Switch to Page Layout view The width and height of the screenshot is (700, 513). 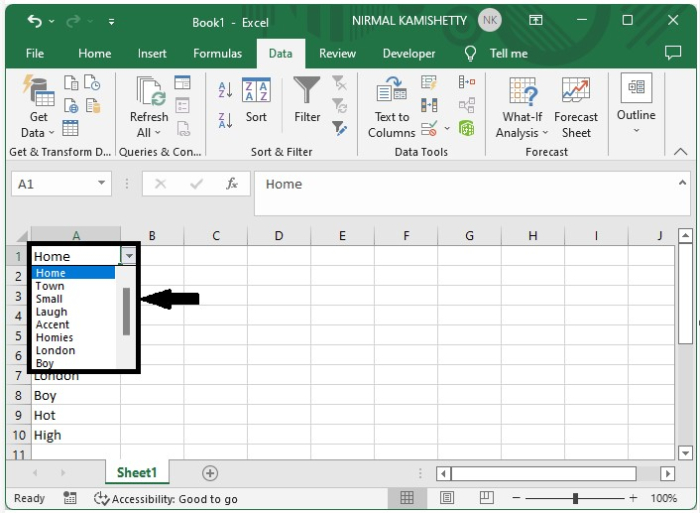coord(446,498)
